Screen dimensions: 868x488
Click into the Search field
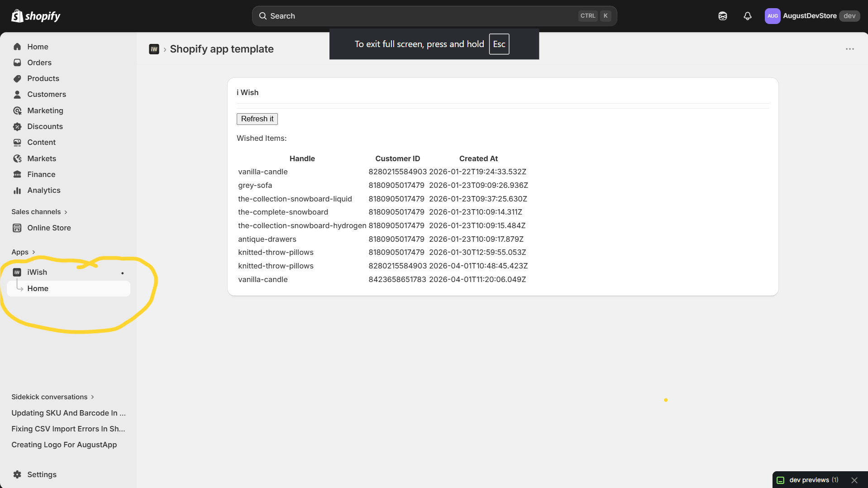click(x=434, y=16)
